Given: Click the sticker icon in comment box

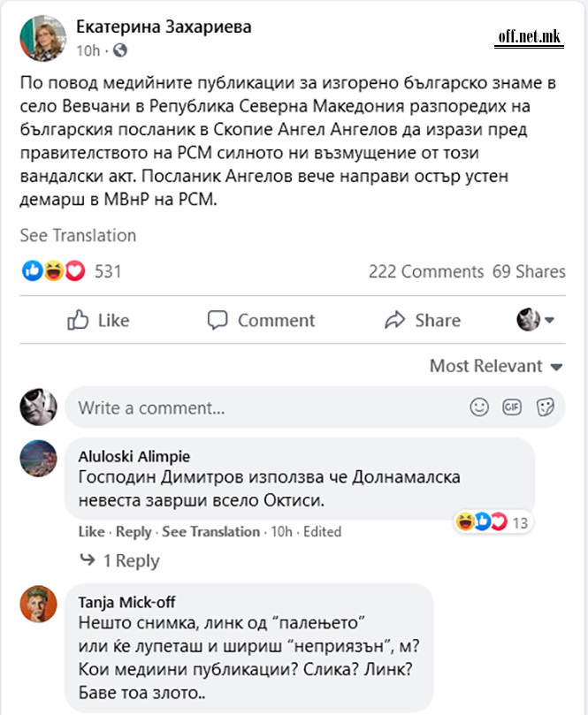Looking at the screenshot, I should click(x=546, y=407).
